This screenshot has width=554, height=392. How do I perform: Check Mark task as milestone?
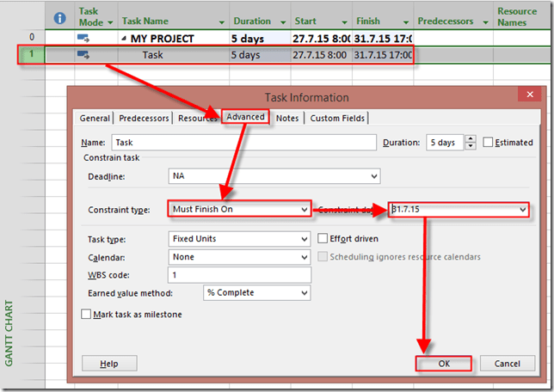pyautogui.click(x=86, y=315)
